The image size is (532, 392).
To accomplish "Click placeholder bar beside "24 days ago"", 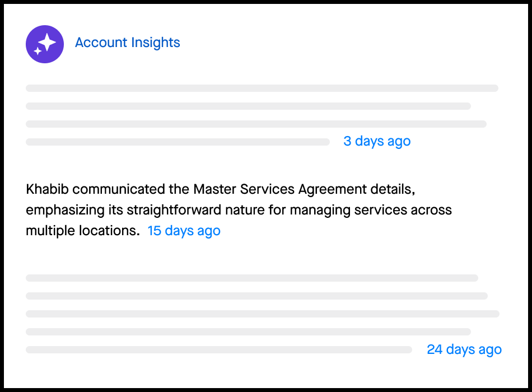I will click(218, 349).
